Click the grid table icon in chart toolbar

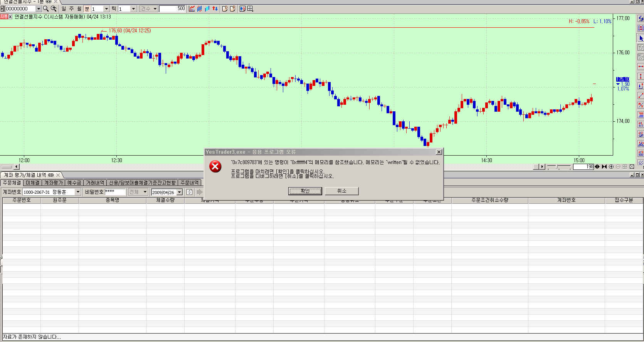[x=250, y=8]
